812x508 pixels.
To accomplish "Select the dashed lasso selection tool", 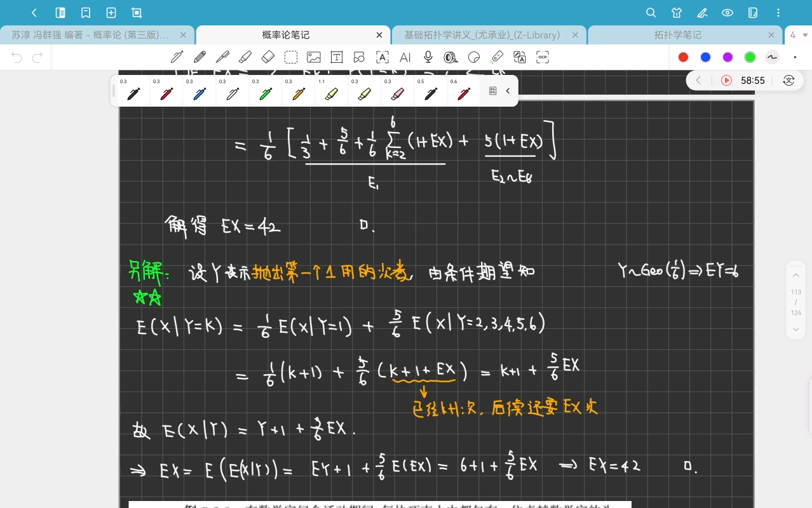I will coord(291,58).
